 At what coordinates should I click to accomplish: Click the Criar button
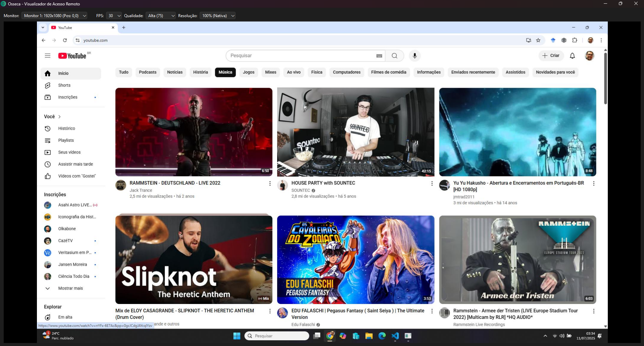point(551,56)
